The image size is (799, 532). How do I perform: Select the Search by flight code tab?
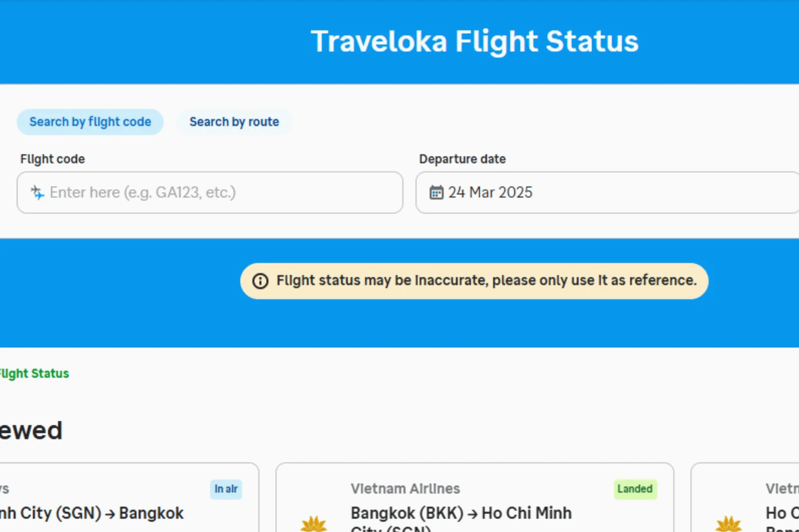[x=90, y=122]
